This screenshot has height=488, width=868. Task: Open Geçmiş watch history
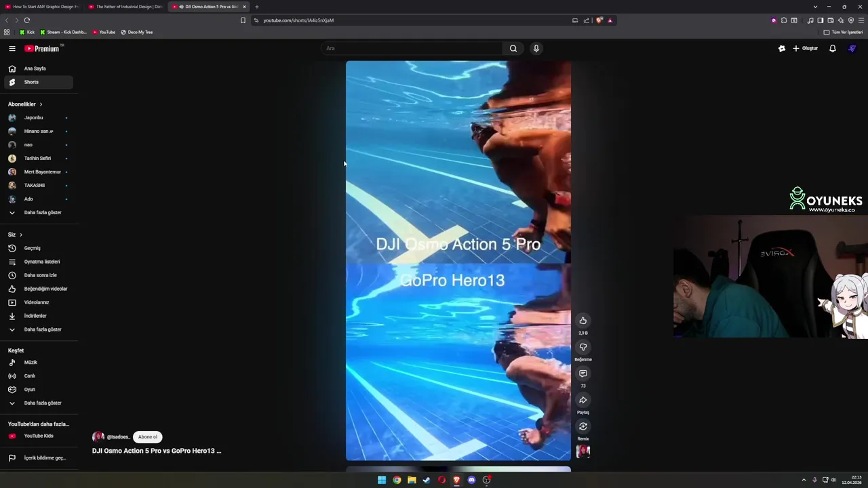pyautogui.click(x=39, y=248)
